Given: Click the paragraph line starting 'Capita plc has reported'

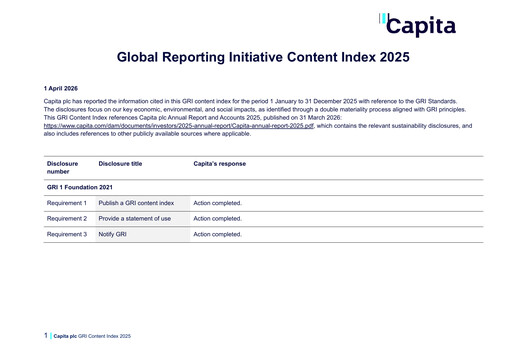Looking at the screenshot, I should tap(250, 101).
